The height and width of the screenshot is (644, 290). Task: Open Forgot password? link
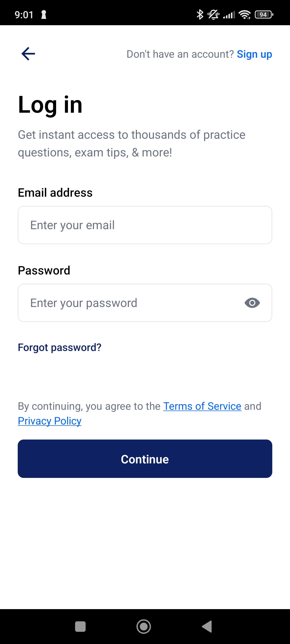click(60, 347)
